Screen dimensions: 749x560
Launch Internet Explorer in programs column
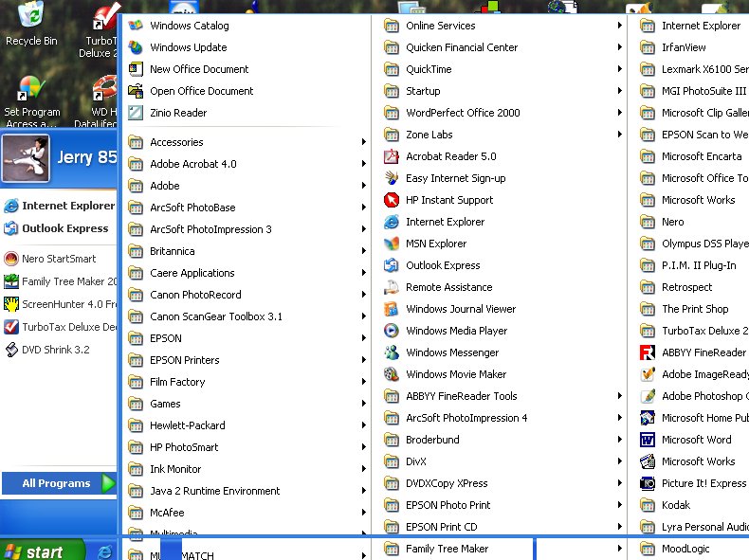coord(434,222)
